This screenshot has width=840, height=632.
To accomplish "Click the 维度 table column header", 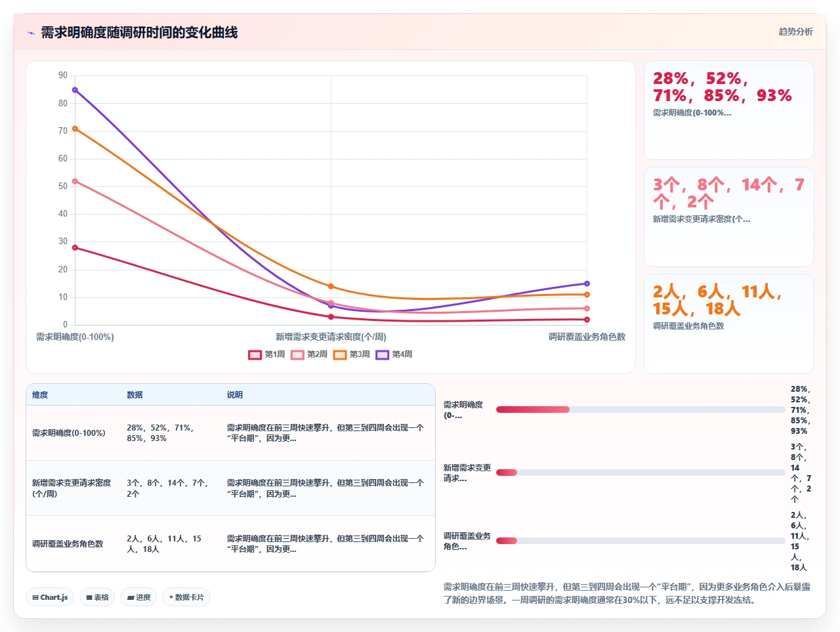I will (x=40, y=395).
